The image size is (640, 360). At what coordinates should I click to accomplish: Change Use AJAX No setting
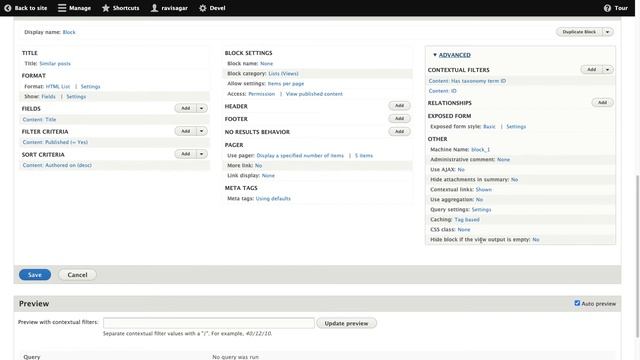coord(461,169)
